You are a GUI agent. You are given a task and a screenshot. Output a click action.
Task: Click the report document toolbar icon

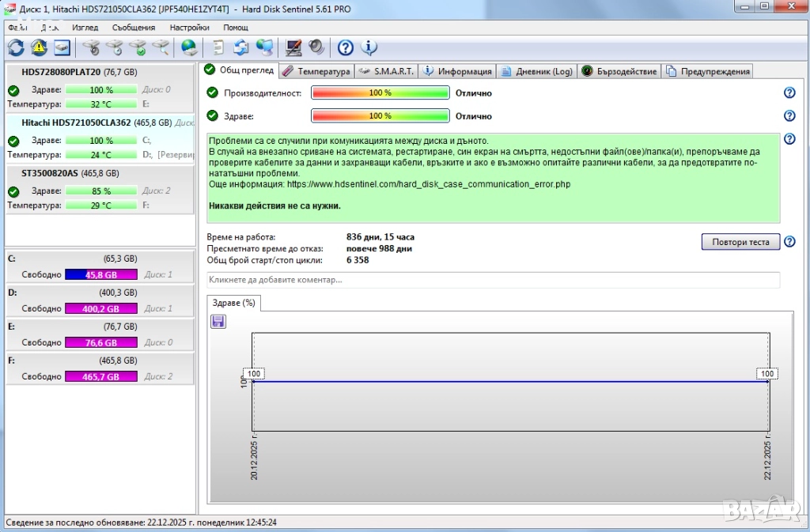(x=218, y=47)
